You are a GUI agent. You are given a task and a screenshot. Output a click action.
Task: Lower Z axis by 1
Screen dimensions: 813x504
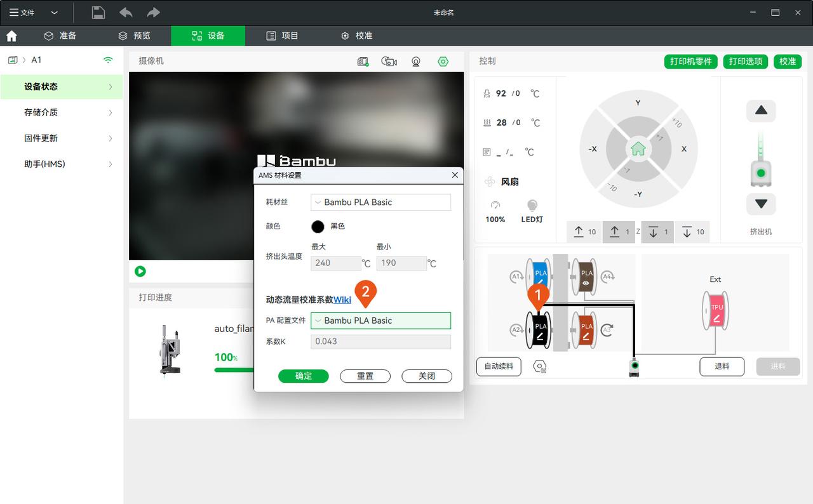coord(658,232)
